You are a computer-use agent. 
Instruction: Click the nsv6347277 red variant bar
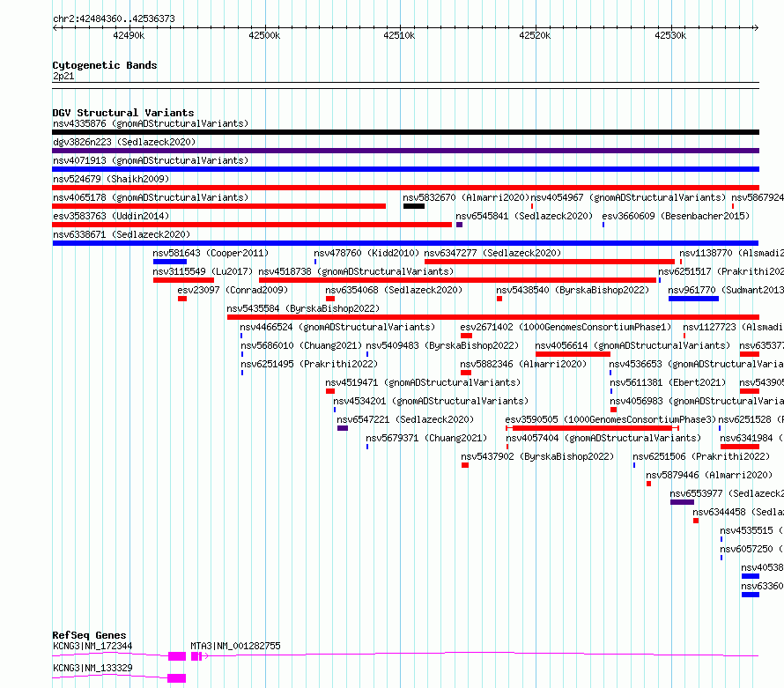coord(550,262)
